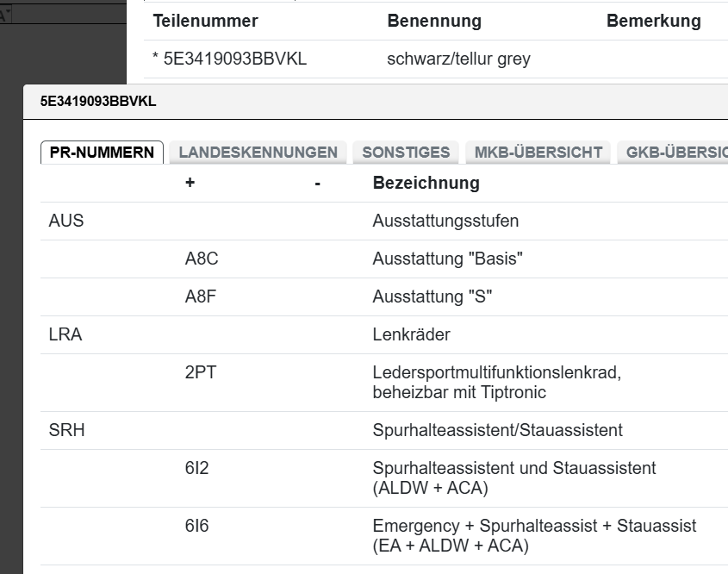
Task: Click the Teilenummer column header
Action: point(204,21)
